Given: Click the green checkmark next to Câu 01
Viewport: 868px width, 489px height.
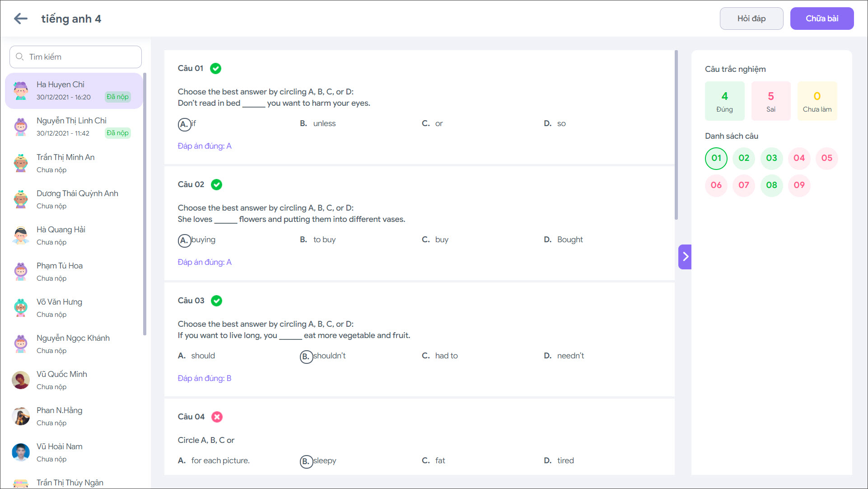Looking at the screenshot, I should point(216,68).
